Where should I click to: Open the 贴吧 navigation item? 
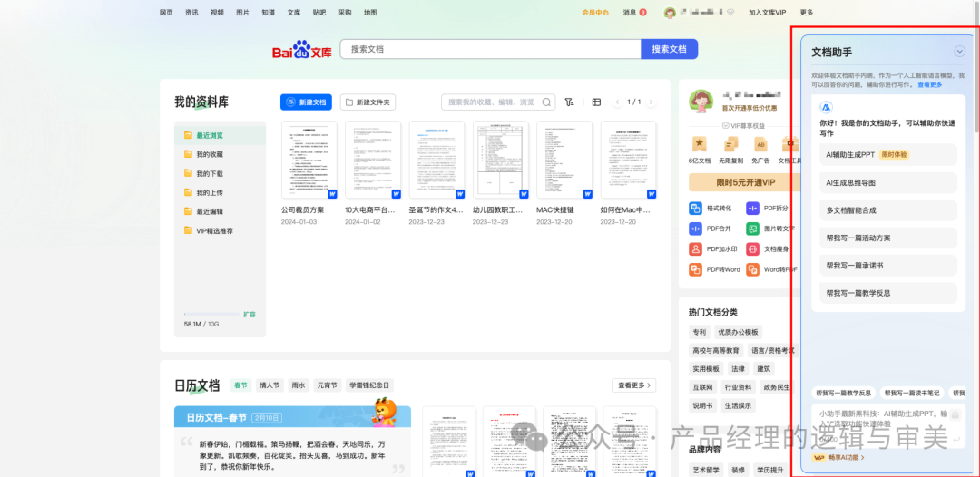tap(318, 13)
